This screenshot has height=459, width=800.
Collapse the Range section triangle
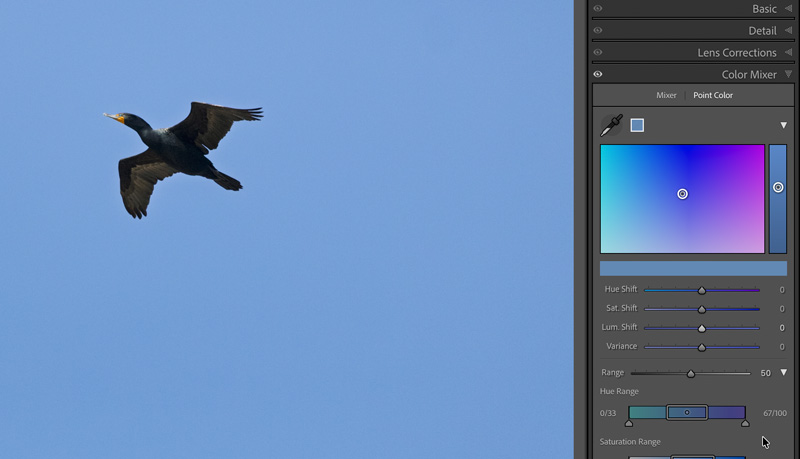(x=783, y=372)
